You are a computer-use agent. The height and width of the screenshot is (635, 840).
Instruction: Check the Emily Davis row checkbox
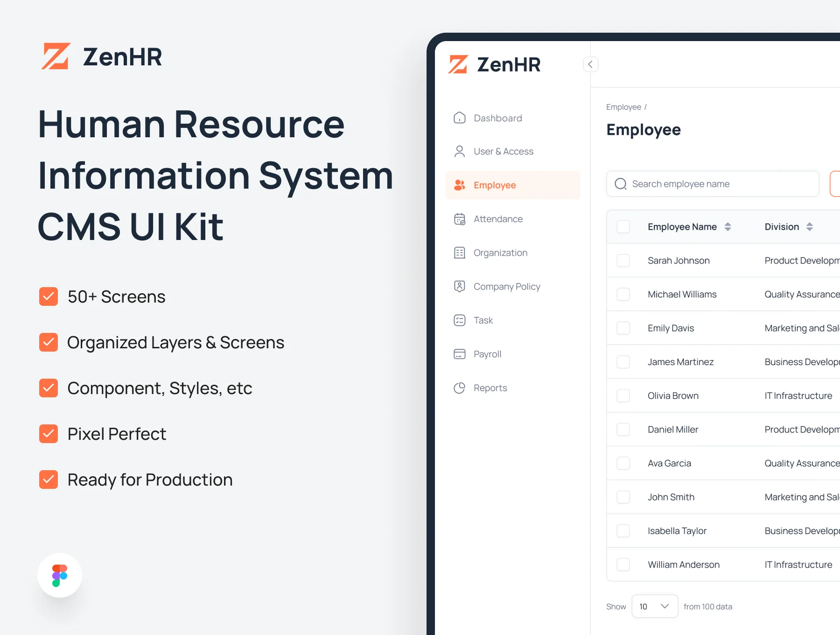point(623,328)
